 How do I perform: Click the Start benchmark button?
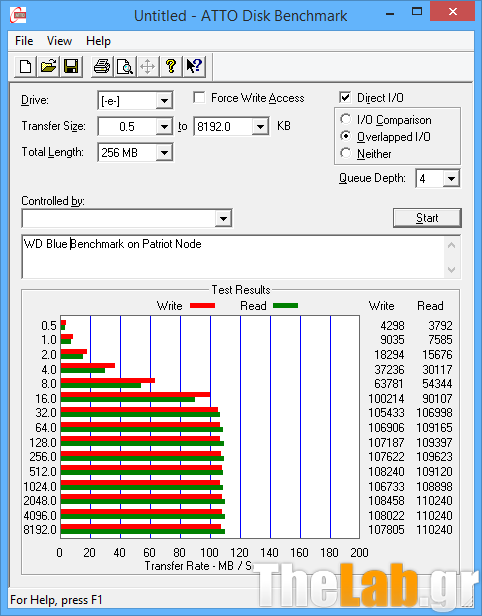point(427,218)
